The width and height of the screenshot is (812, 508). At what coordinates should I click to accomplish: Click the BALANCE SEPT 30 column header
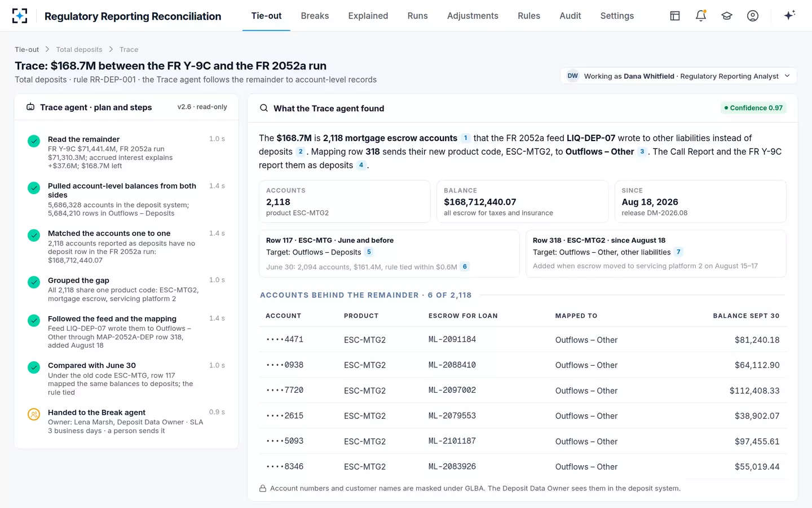pyautogui.click(x=746, y=316)
